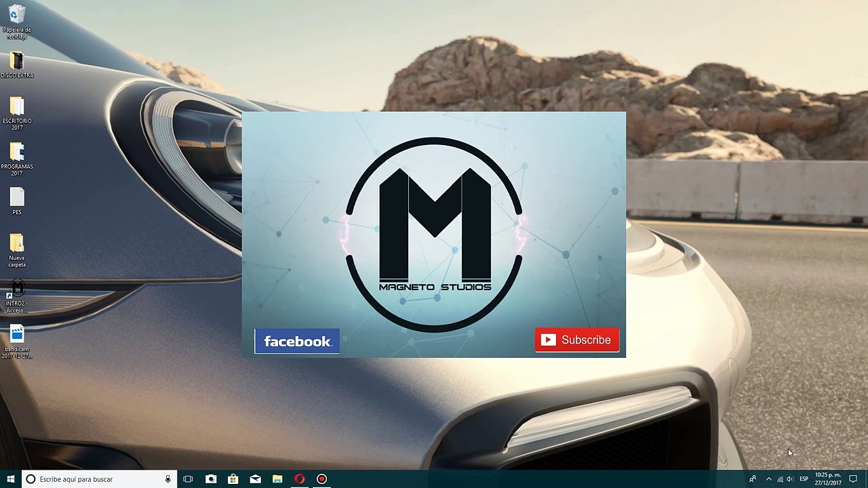
Task: Open File Explorer from the taskbar
Action: [x=277, y=479]
